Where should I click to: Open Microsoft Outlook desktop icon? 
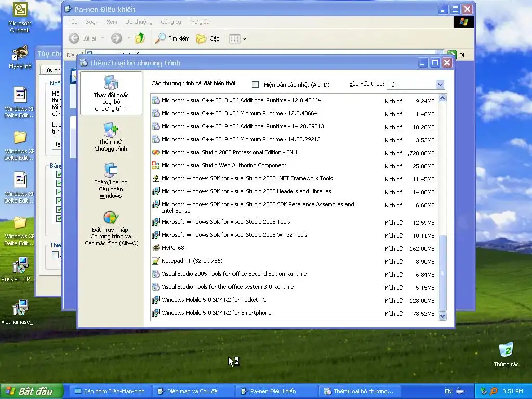point(20,18)
